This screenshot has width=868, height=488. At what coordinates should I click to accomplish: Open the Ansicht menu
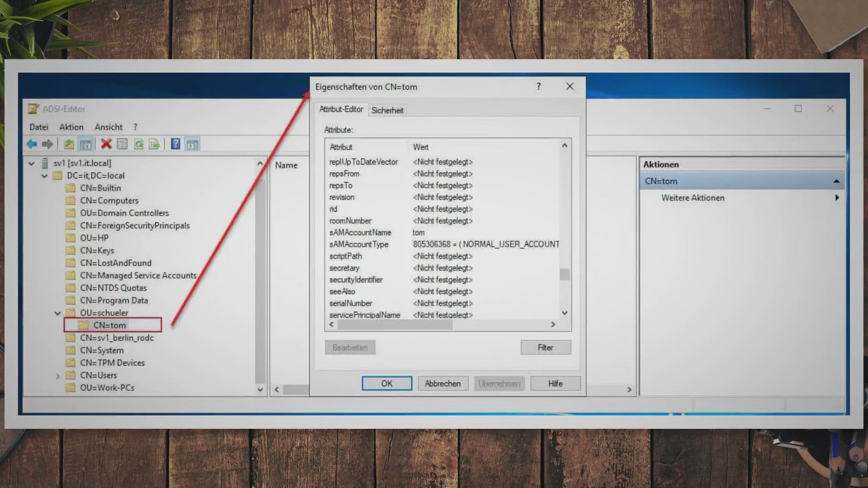click(x=108, y=127)
